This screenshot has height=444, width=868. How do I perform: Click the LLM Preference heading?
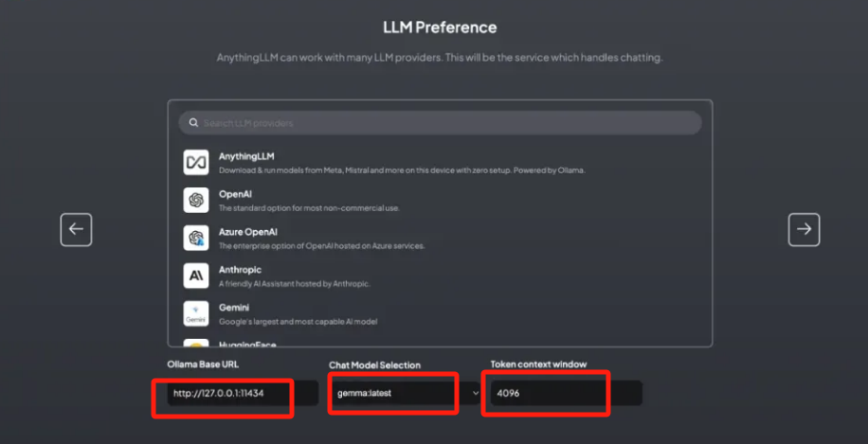[x=440, y=27]
